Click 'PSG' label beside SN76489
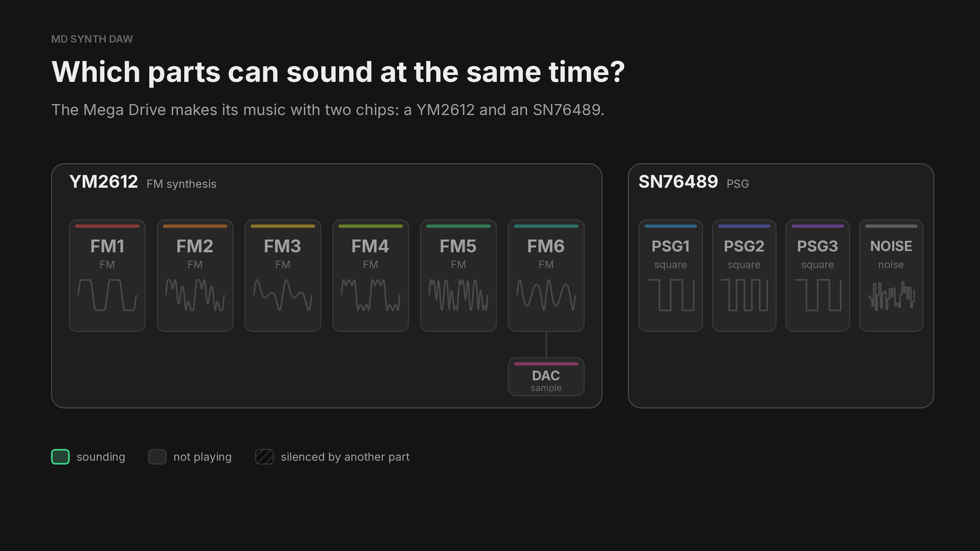 coord(738,184)
